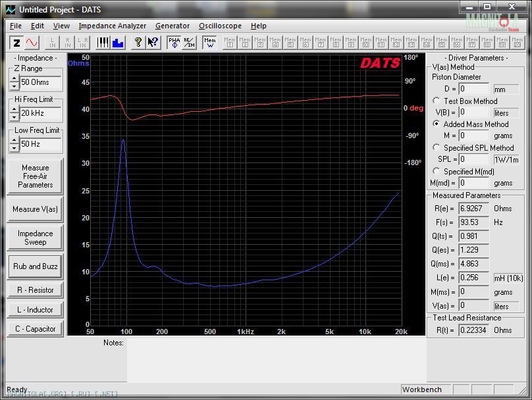The image size is (532, 400).
Task: Select memory slot Mem 2
Action: pyautogui.click(x=245, y=43)
